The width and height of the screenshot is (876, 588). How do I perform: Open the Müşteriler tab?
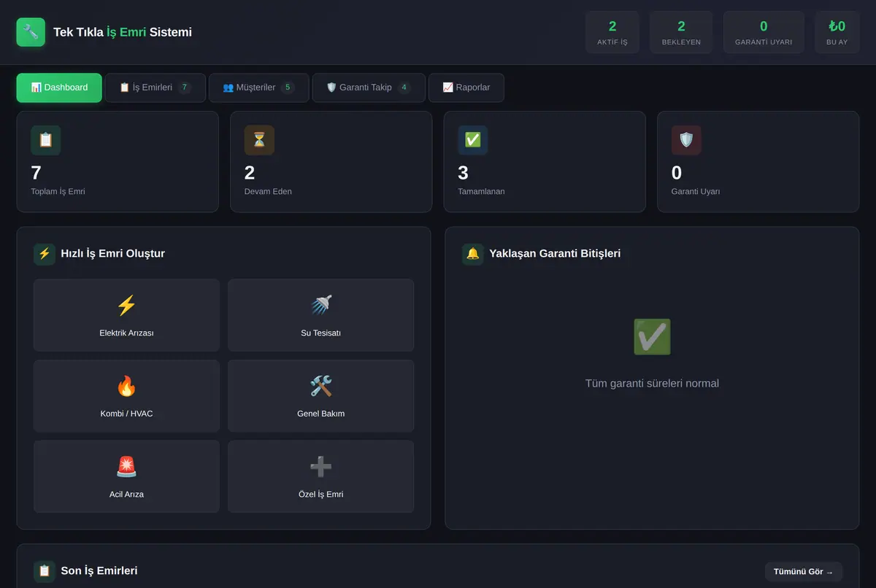pos(259,88)
